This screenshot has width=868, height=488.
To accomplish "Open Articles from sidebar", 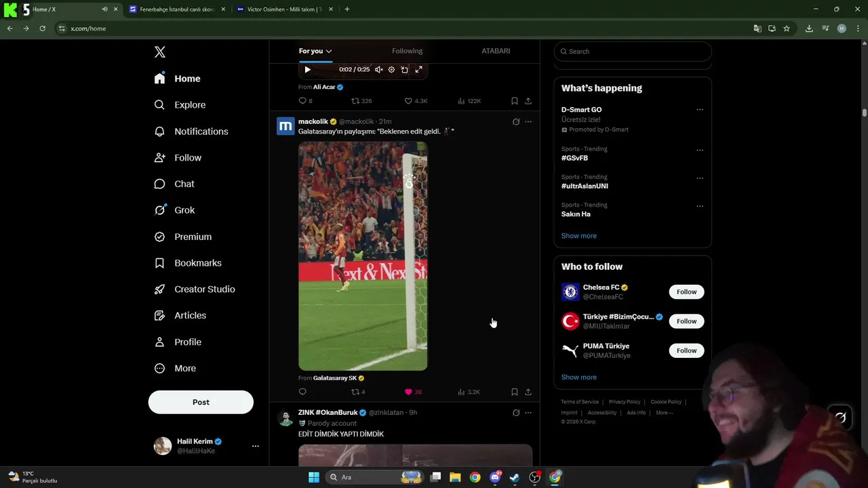I will 180,316.
